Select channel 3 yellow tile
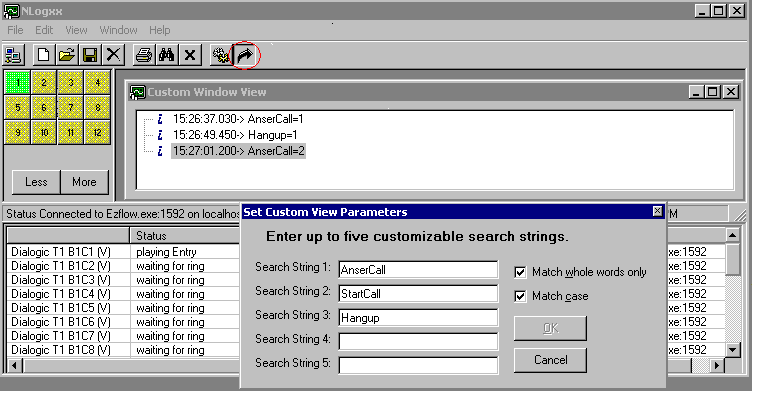The image size is (758, 396). [x=71, y=82]
